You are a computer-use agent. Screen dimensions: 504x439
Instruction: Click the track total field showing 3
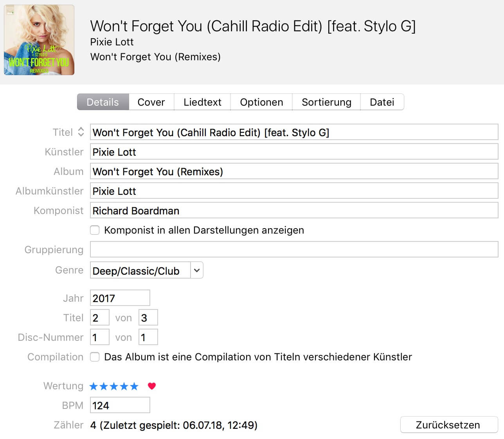(x=148, y=318)
